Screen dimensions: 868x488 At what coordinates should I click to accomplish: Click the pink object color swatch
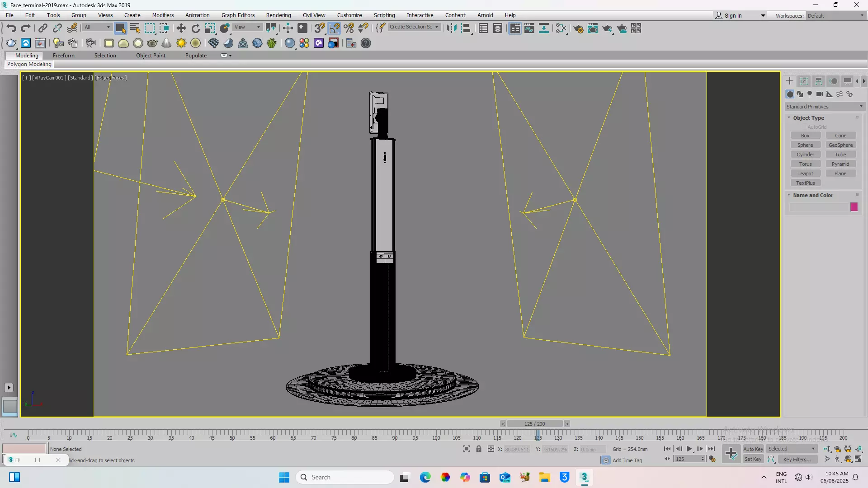[x=854, y=207]
